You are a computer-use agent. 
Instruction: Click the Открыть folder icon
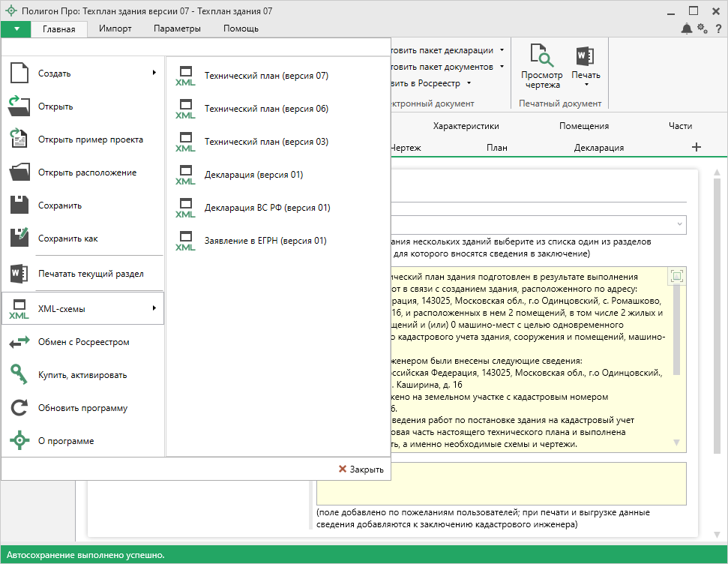[x=19, y=106]
